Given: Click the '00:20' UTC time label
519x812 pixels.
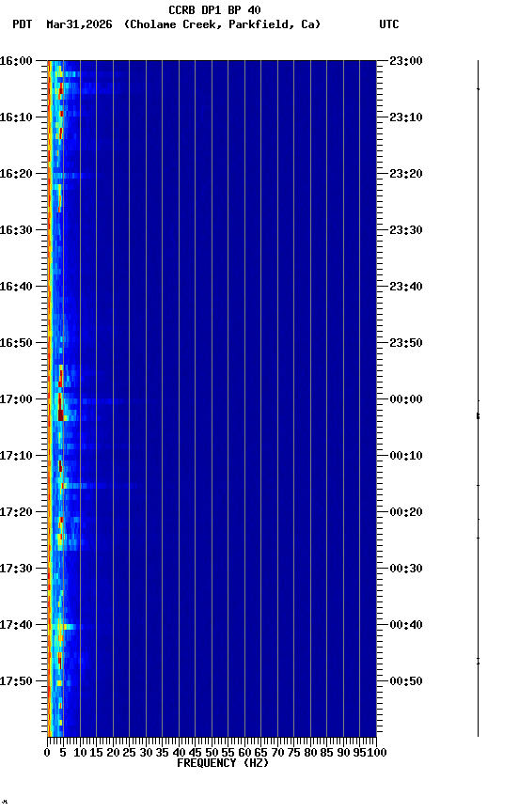Looking at the screenshot, I should click(406, 513).
